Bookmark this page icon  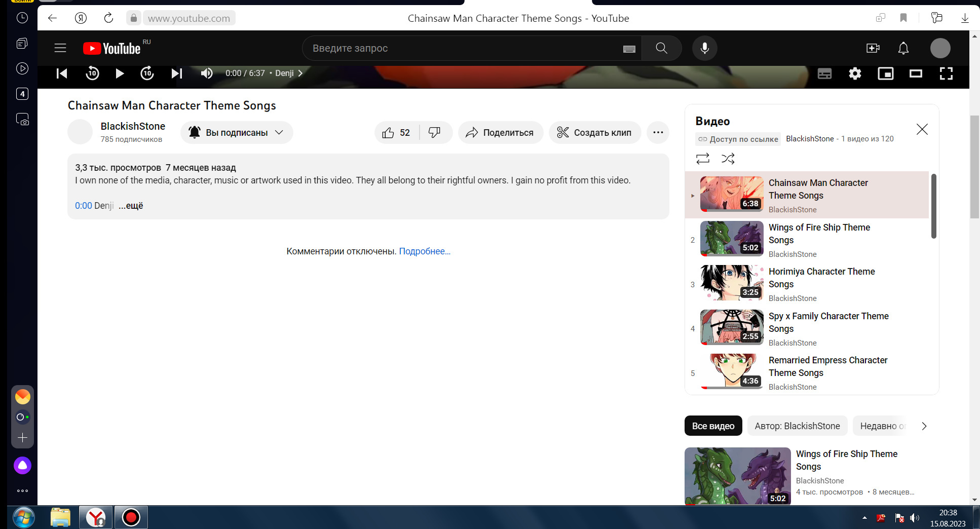pos(903,18)
